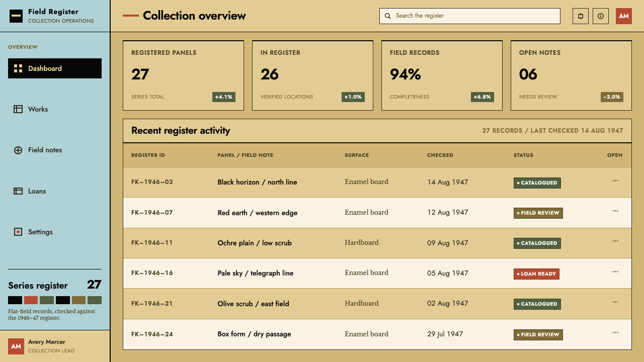Viewport: 644px width, 362px height.
Task: Sort by the Register ID column header
Action: tap(148, 155)
